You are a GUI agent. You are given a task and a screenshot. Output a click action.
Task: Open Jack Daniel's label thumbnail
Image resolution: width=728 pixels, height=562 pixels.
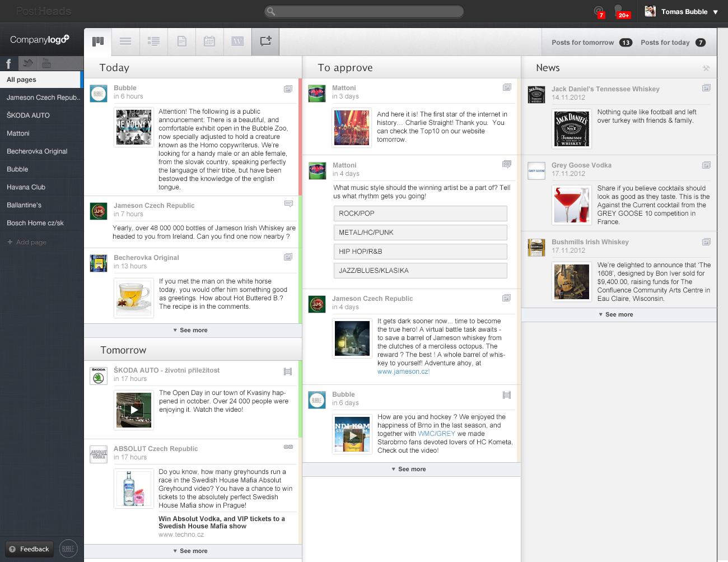pyautogui.click(x=572, y=129)
